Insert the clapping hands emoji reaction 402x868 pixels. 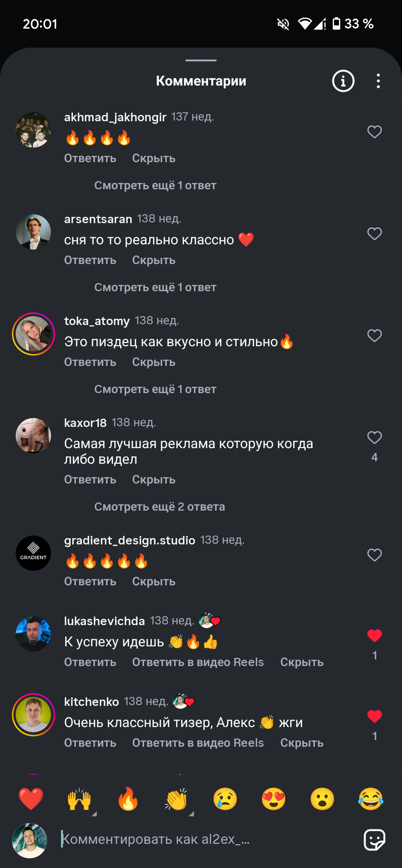click(176, 799)
